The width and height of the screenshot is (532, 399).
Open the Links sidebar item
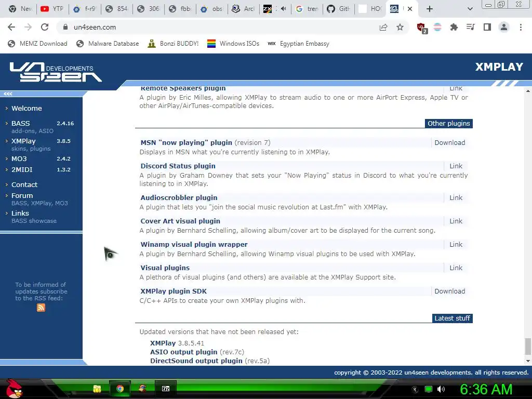click(x=20, y=213)
